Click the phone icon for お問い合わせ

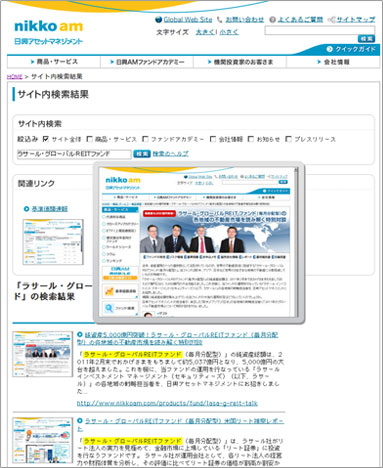pyautogui.click(x=219, y=20)
